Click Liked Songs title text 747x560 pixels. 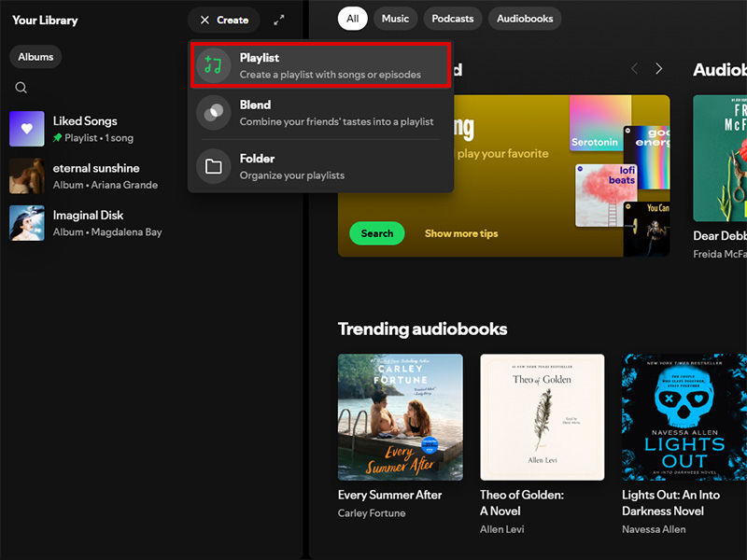(85, 121)
